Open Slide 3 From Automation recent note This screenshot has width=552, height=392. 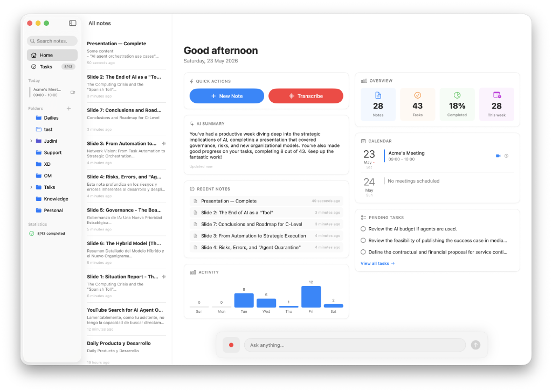tap(266, 236)
